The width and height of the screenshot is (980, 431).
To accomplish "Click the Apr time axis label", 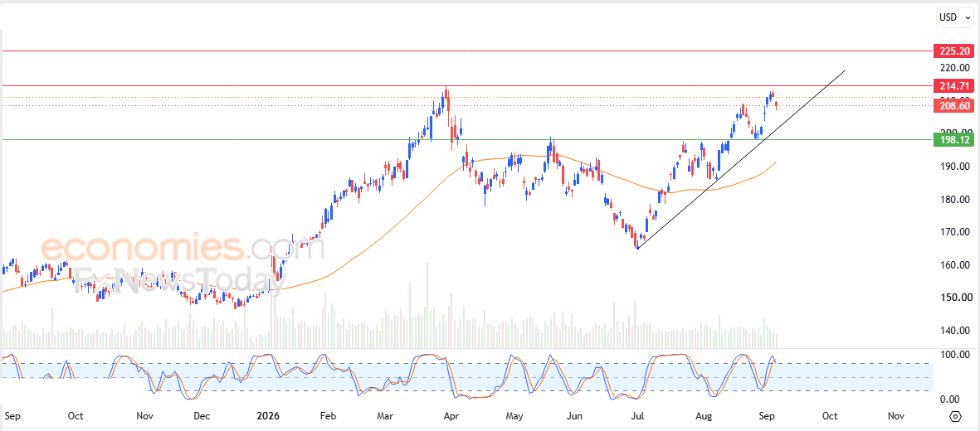I will point(450,416).
